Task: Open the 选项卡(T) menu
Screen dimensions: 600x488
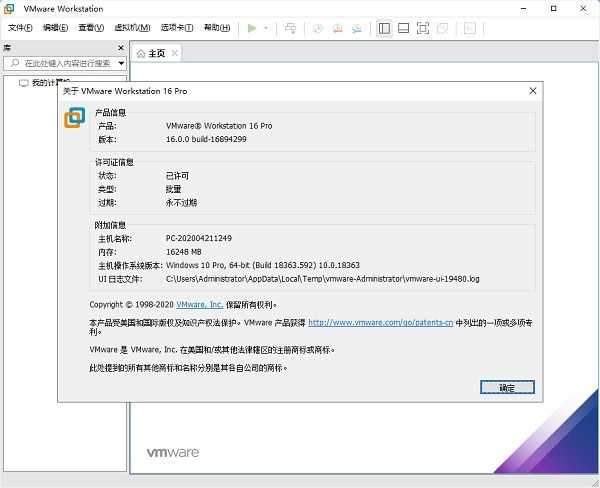Action: tap(177, 28)
